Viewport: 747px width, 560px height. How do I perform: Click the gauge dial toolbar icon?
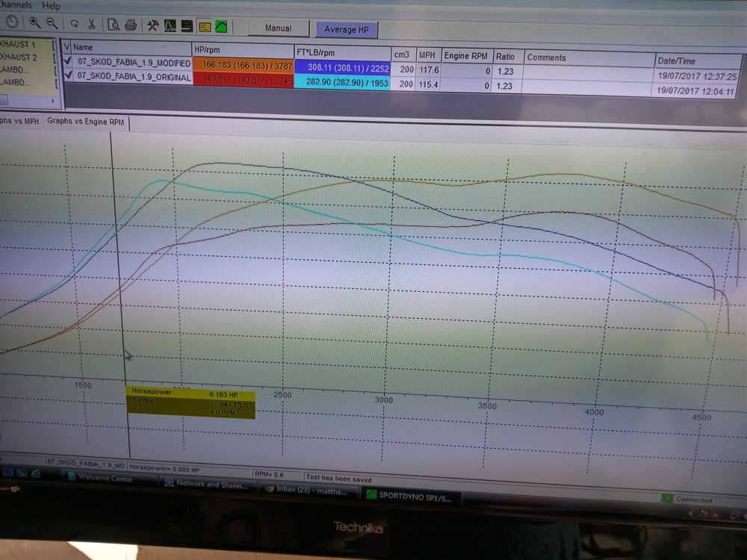tap(12, 22)
